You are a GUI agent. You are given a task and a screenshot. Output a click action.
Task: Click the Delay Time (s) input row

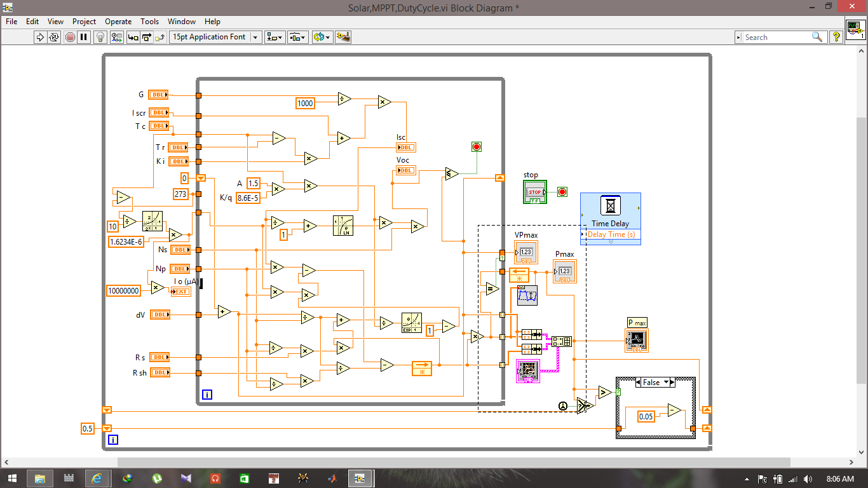611,234
